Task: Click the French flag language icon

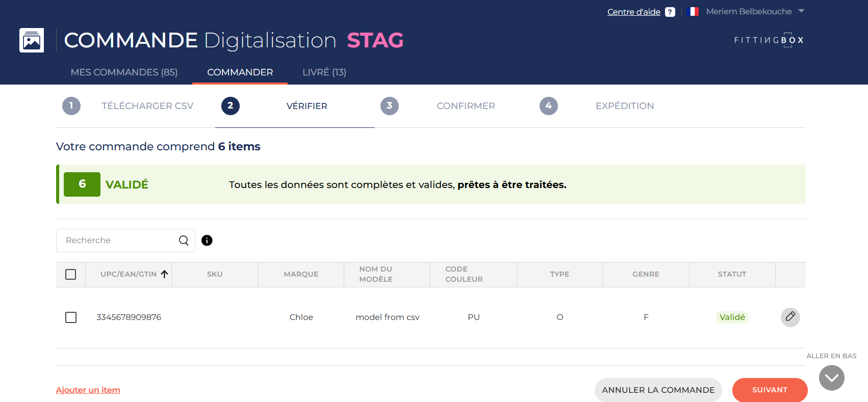Action: [x=693, y=11]
